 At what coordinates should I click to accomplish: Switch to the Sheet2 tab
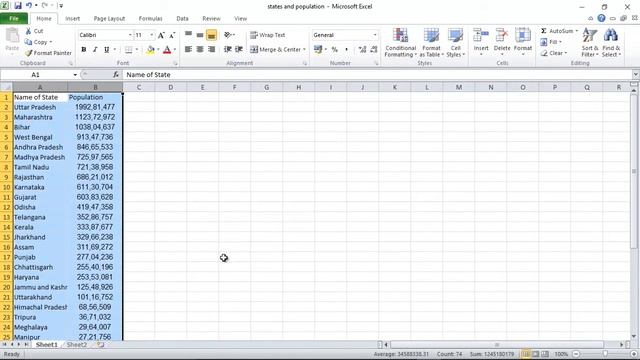[77, 345]
